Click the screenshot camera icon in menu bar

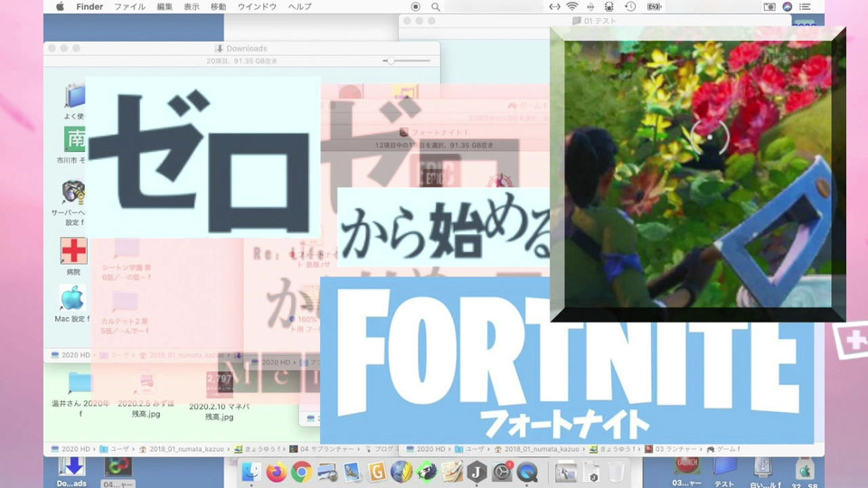[x=769, y=6]
